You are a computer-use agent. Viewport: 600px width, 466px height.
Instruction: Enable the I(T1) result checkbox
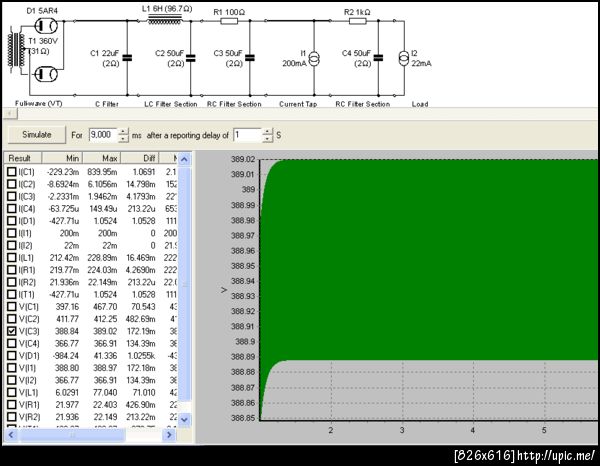tap(12, 294)
